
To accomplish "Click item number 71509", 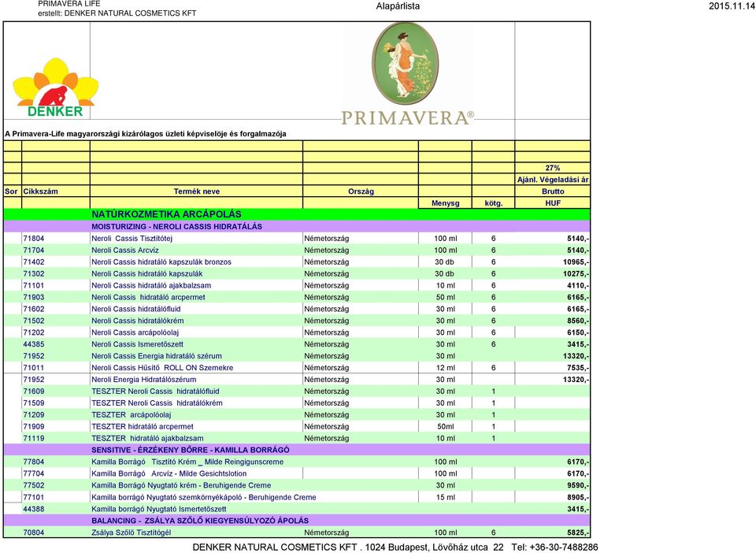I will coord(34,403).
